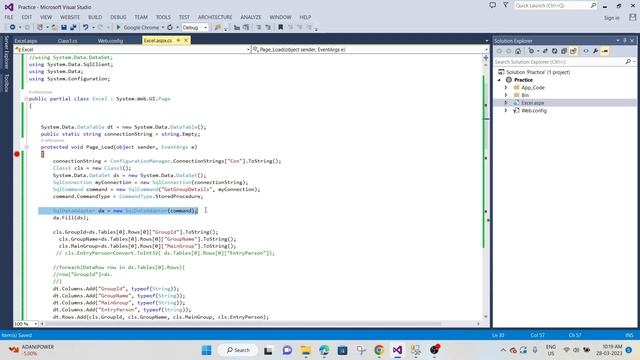Viewport: 640px width, 360px height.
Task: Open the DEBUG menu
Action: click(x=118, y=17)
